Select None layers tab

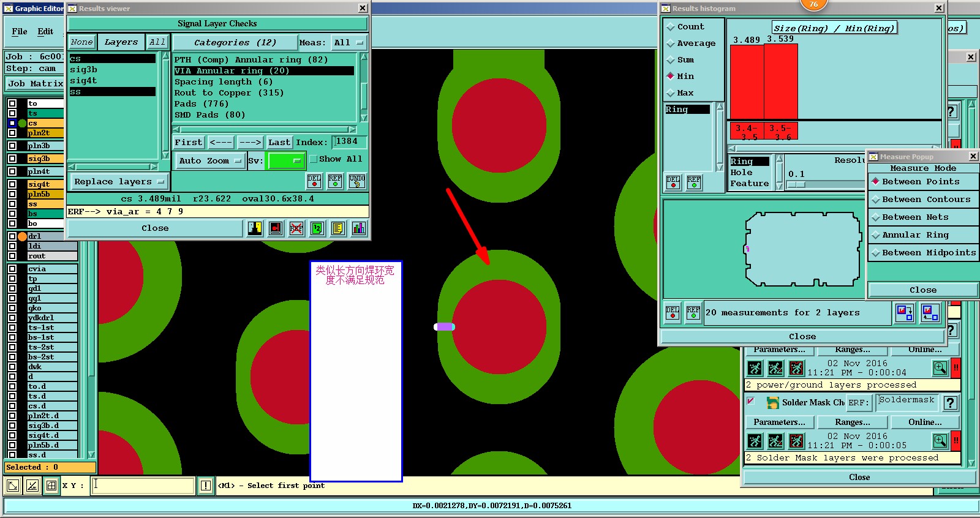tap(81, 42)
